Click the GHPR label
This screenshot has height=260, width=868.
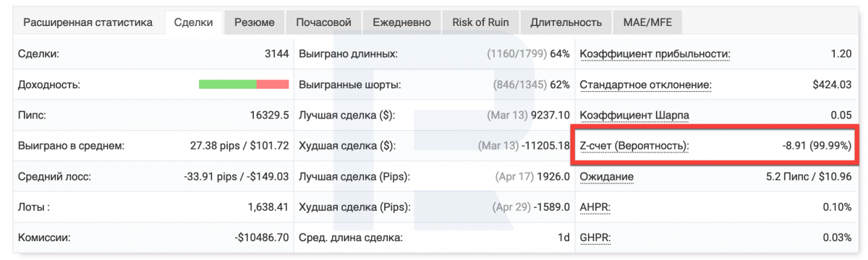point(595,238)
